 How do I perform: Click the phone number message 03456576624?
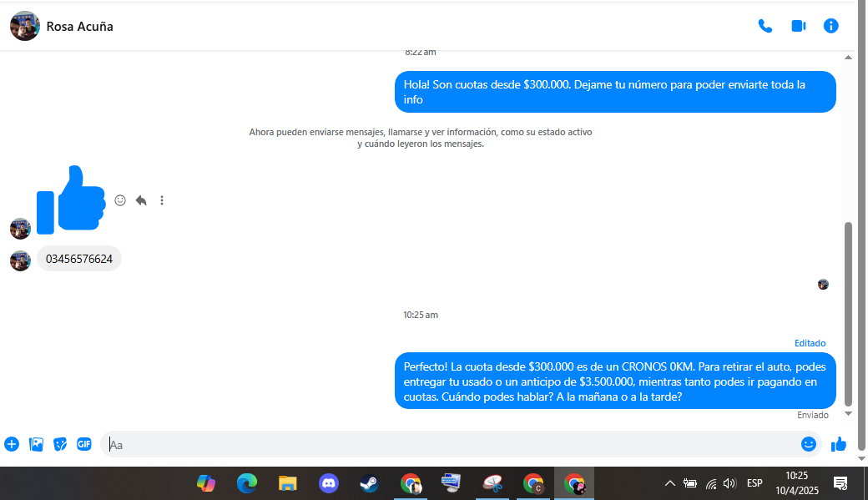(79, 259)
